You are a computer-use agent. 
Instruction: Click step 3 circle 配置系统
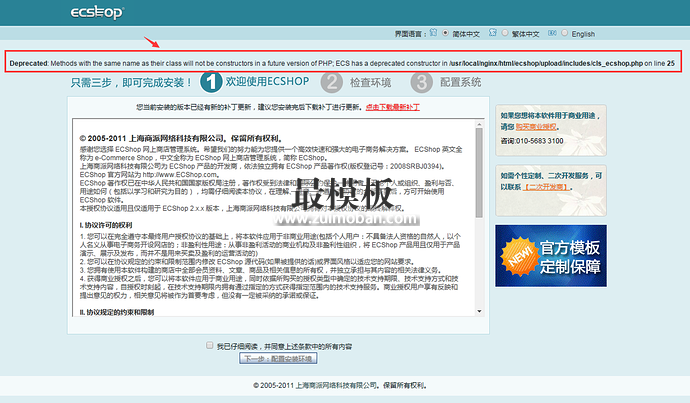[x=422, y=82]
